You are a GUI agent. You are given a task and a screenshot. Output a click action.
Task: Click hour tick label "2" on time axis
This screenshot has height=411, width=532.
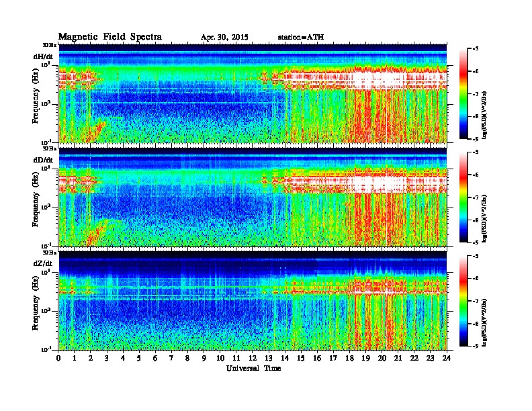tap(91, 358)
